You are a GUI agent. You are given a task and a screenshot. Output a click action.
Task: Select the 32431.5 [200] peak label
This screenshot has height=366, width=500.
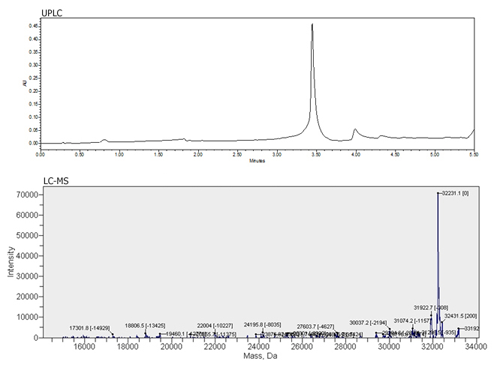pyautogui.click(x=461, y=316)
